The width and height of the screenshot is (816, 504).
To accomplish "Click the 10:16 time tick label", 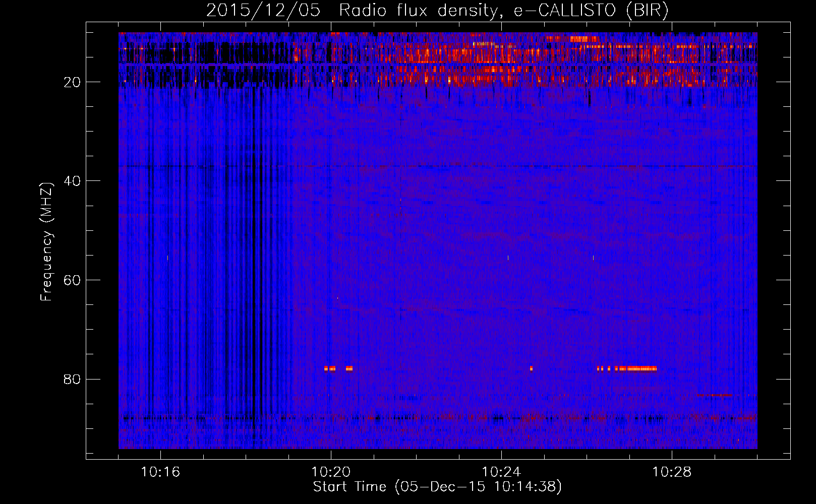I will [160, 472].
